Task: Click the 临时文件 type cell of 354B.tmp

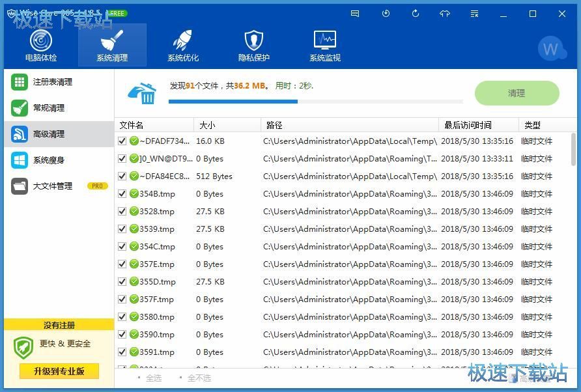Action: 537,194
